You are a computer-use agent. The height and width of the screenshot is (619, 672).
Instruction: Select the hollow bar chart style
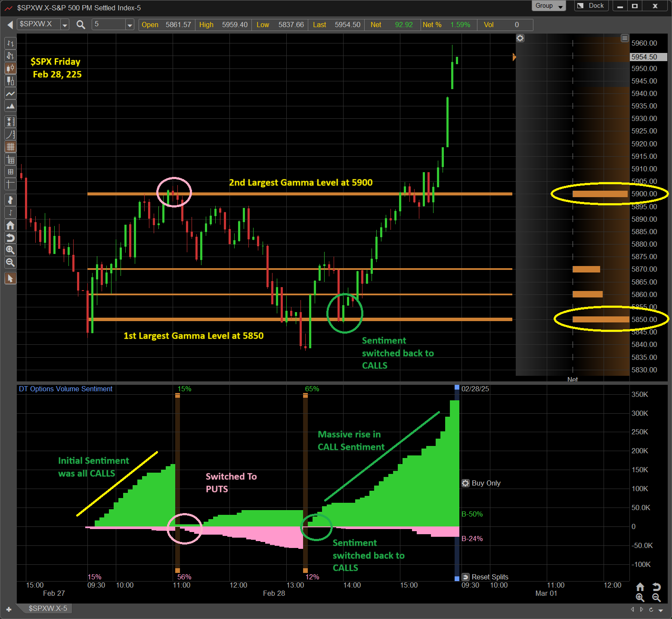click(x=10, y=56)
